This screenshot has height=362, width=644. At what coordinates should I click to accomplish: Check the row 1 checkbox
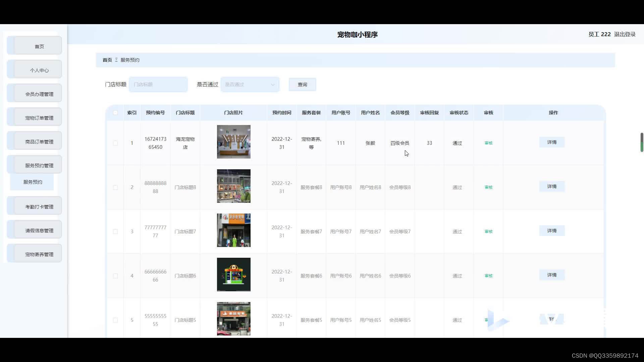pyautogui.click(x=115, y=143)
